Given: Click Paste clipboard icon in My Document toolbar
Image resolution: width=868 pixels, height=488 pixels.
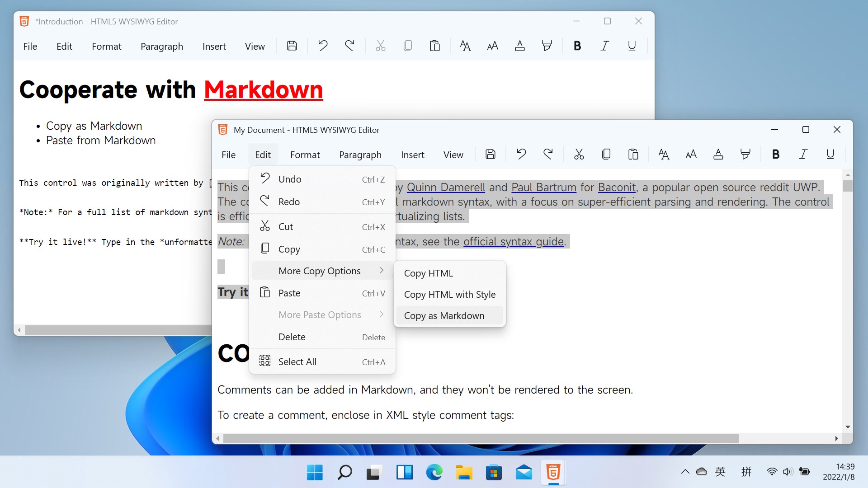Looking at the screenshot, I should 633,155.
